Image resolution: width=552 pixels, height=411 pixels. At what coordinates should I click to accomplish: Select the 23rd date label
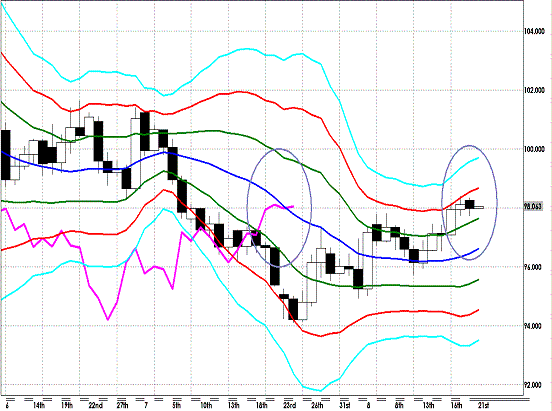pos(289,405)
